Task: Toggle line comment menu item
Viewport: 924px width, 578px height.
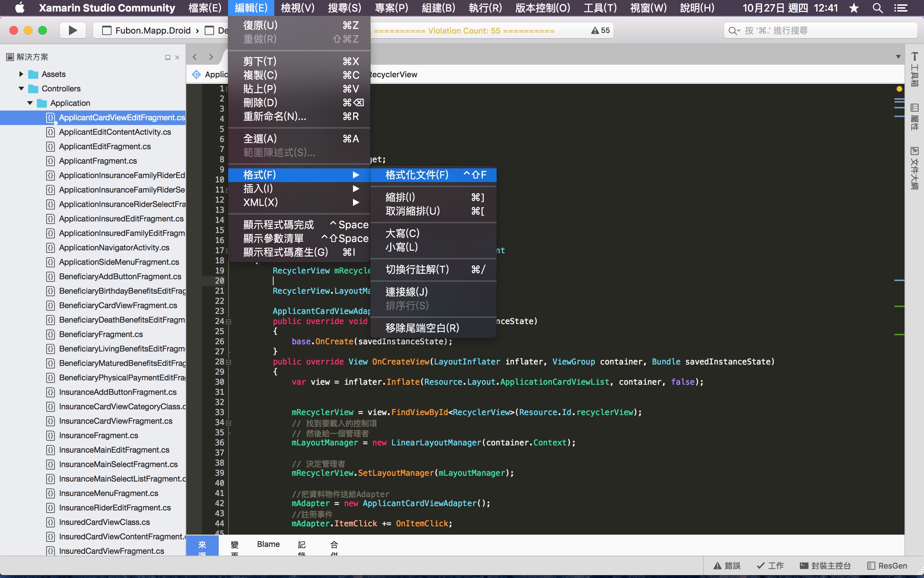Action: click(433, 270)
